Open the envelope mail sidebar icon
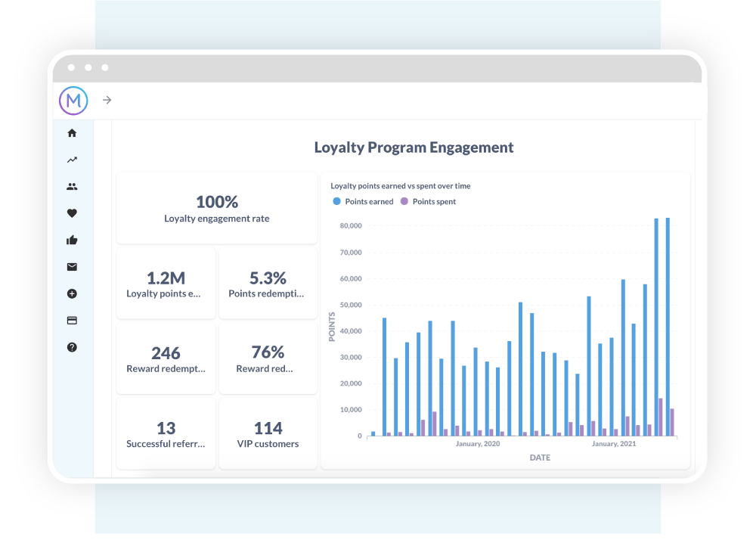The image size is (756, 546). pyautogui.click(x=73, y=267)
